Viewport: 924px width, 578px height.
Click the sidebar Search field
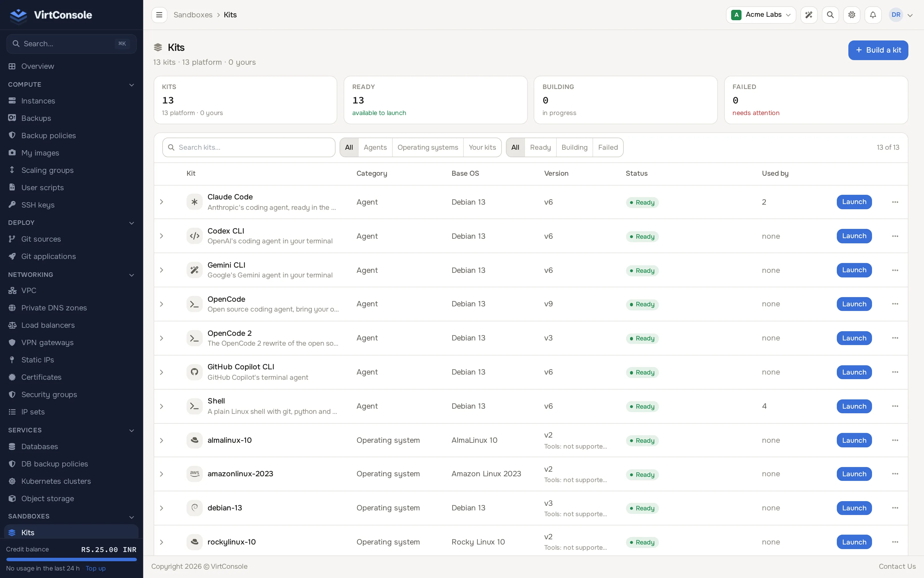coord(71,44)
